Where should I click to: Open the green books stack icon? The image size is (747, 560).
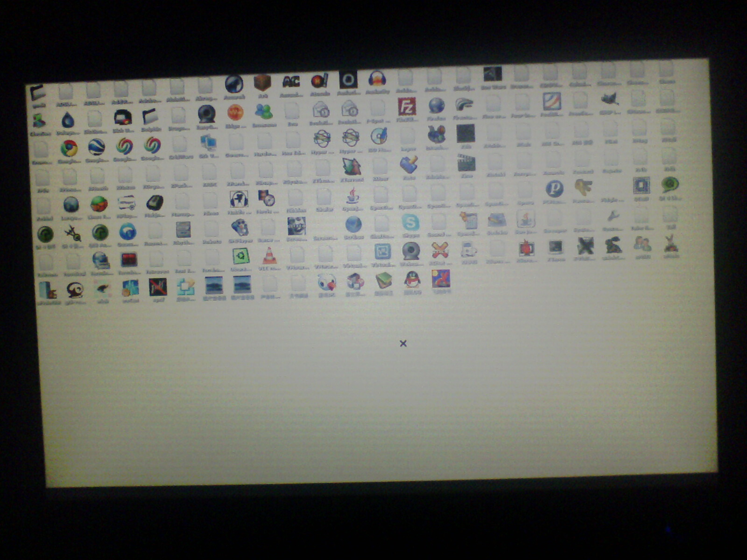(383, 281)
